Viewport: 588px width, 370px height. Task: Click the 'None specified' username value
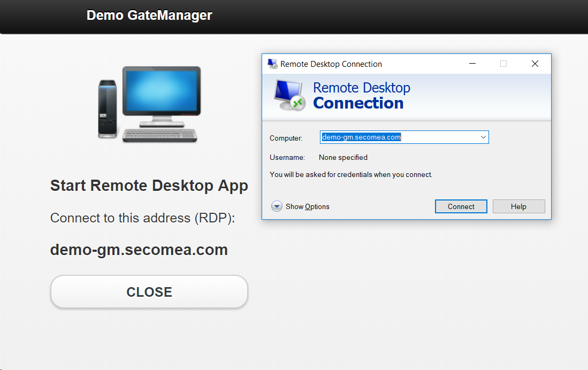pos(343,157)
